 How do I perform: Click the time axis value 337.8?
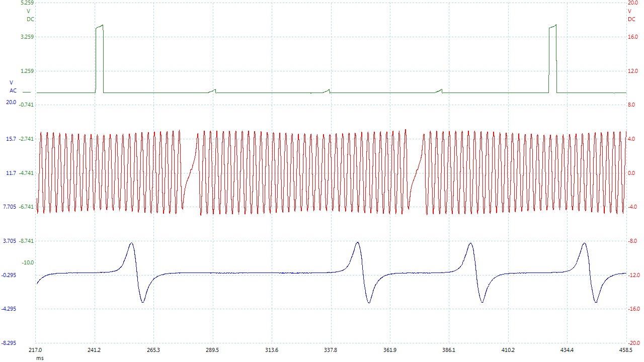[x=331, y=350]
